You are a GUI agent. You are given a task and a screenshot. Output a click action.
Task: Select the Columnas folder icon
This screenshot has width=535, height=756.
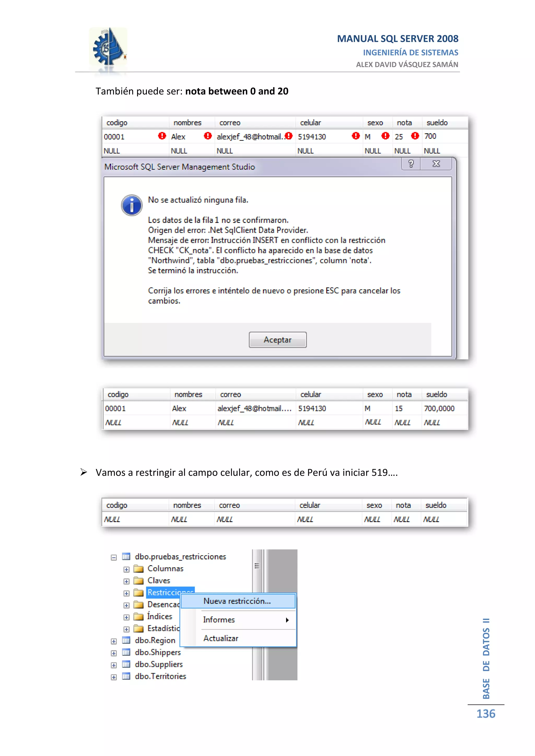[139, 569]
